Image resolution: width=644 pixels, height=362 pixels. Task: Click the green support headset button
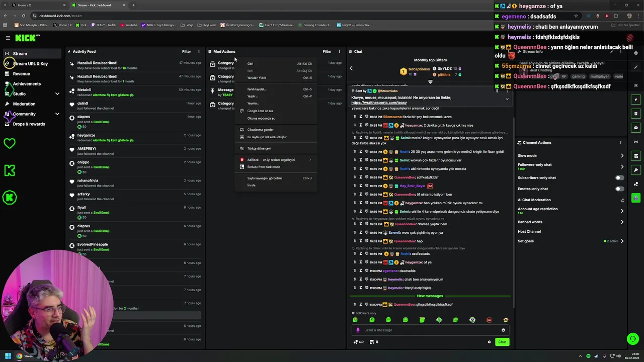click(633, 339)
